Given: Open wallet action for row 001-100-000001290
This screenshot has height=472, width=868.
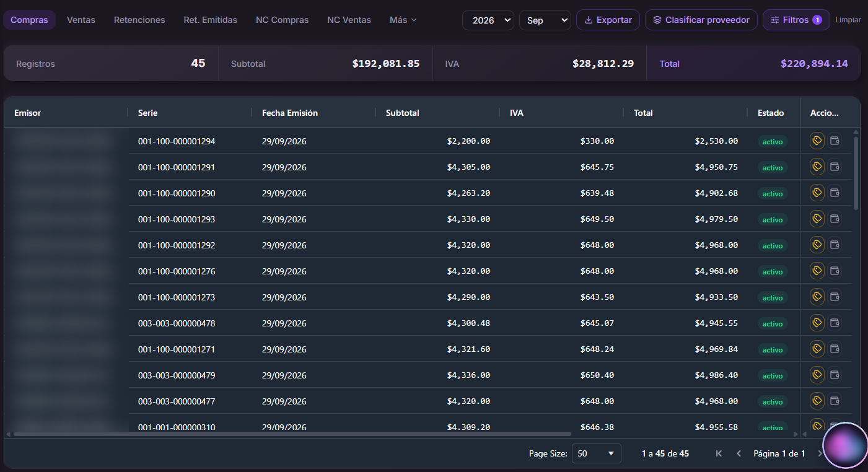Looking at the screenshot, I should tap(835, 193).
